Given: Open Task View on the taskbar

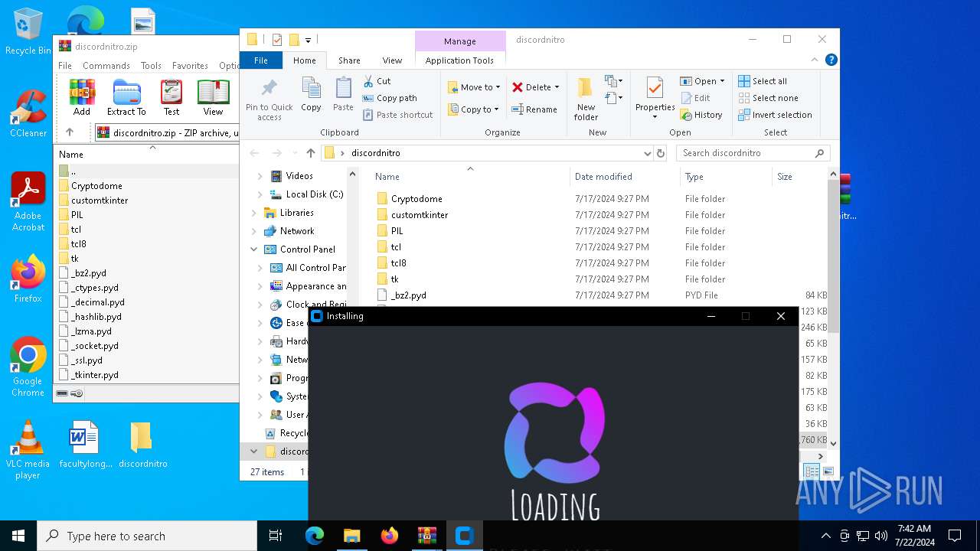Looking at the screenshot, I should 276,536.
